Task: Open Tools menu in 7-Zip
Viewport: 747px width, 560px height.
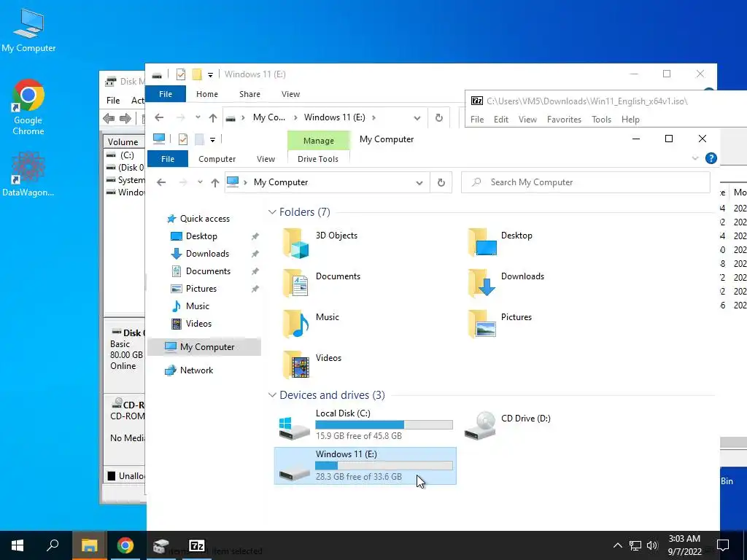Action: point(601,120)
